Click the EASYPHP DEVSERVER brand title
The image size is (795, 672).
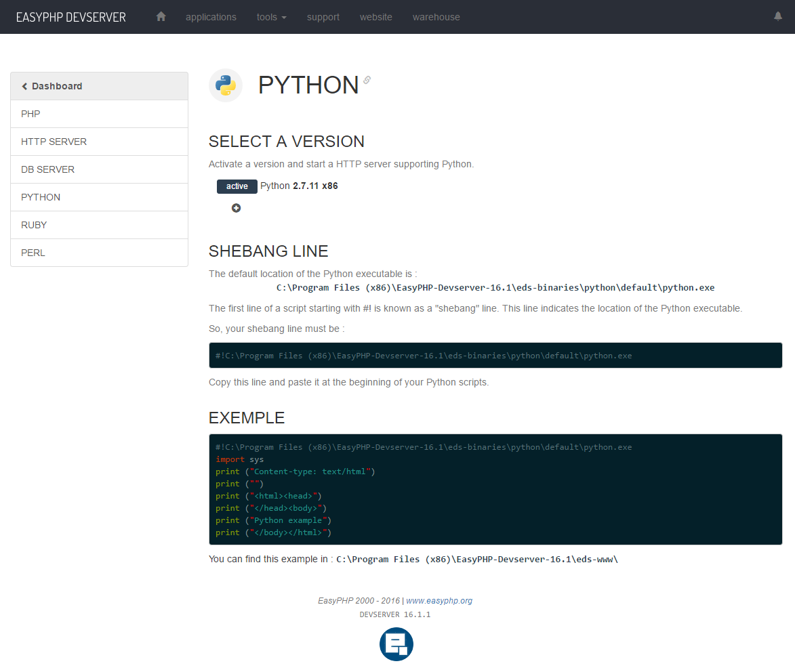pos(71,17)
